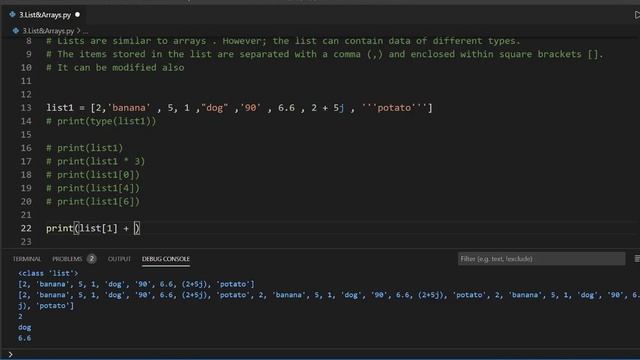Click the 'banana' string on line 13
Viewport: 640px width, 360px height.
[x=129, y=108]
